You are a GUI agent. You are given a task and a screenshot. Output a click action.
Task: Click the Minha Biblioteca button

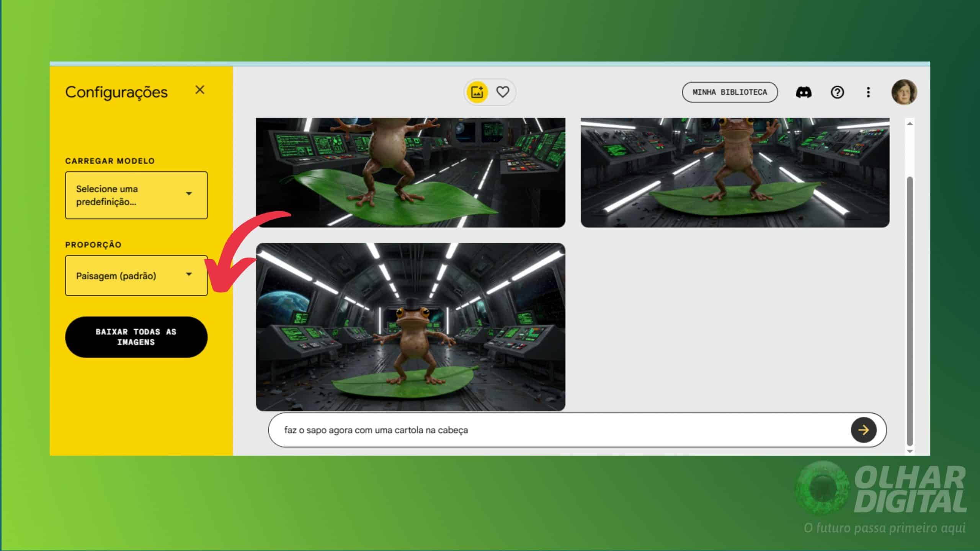[730, 92]
